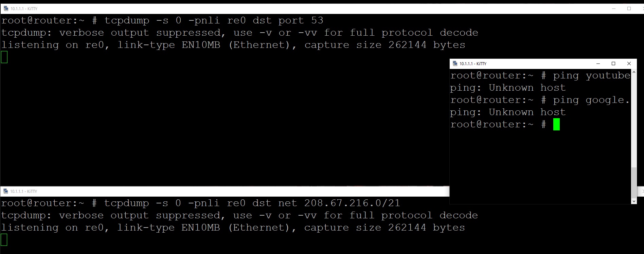Close the ping terminal window

(629, 64)
